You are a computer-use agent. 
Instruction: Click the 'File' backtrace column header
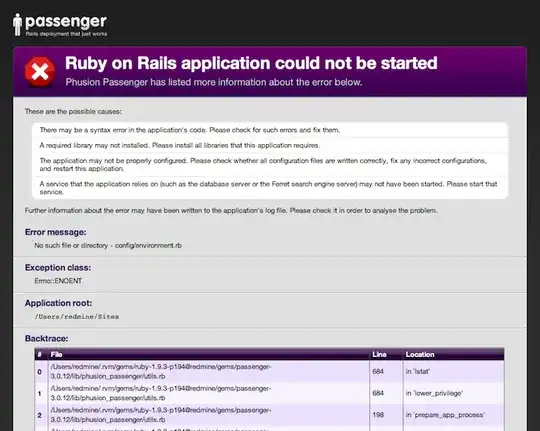pyautogui.click(x=56, y=355)
